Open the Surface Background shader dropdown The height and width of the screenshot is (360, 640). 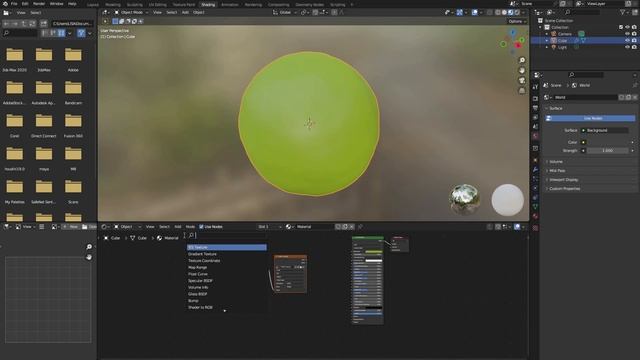click(605, 130)
